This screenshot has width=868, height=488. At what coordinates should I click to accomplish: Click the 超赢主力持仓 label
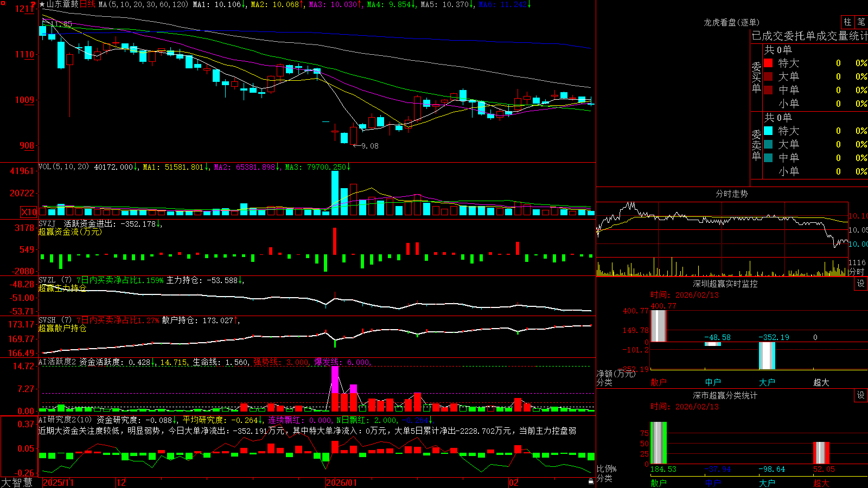(x=62, y=288)
